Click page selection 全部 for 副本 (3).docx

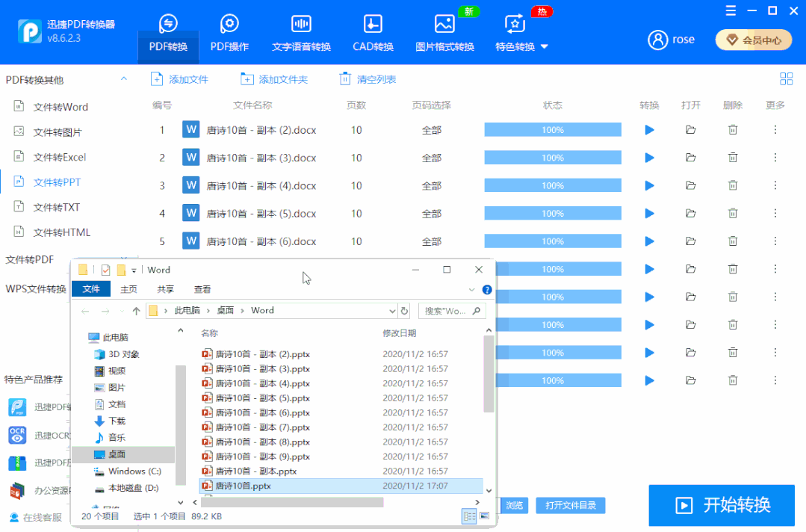(x=431, y=158)
